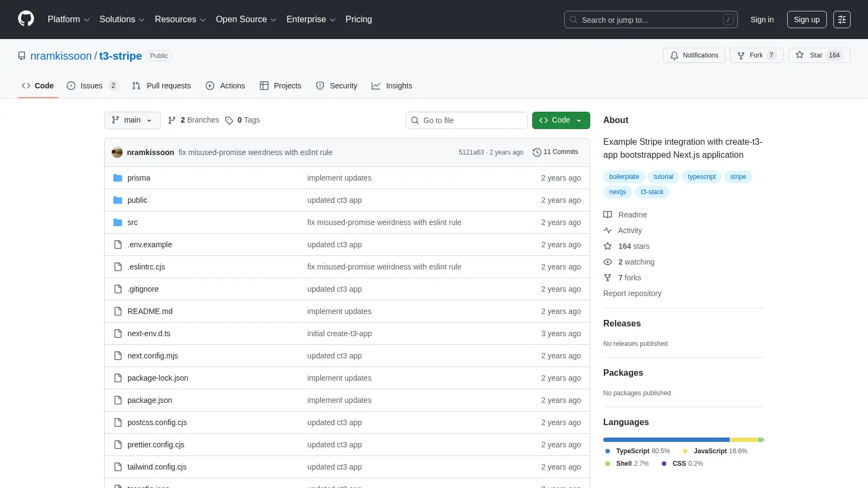868x488 pixels.
Task: Click the tag icon next to 0 Tags
Action: coord(229,120)
